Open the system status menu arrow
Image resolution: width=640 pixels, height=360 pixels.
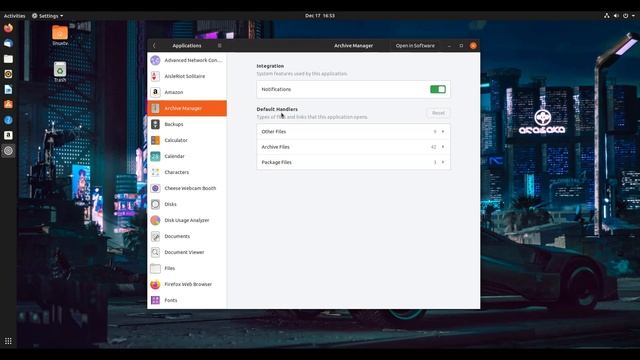[x=633, y=16]
